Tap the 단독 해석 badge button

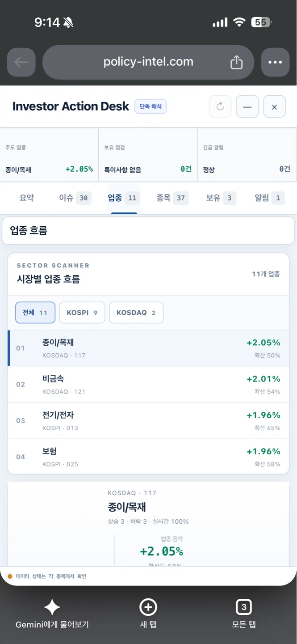click(x=151, y=106)
